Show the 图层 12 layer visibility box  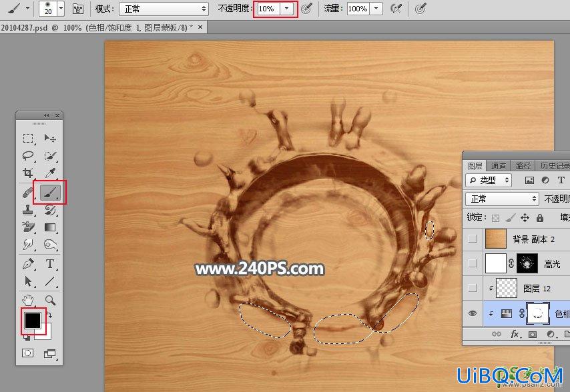(472, 288)
